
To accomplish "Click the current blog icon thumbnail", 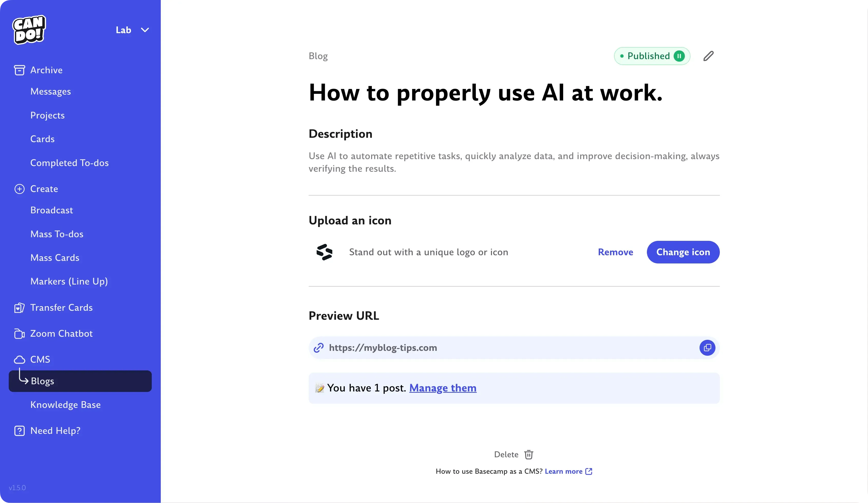I will click(x=324, y=252).
